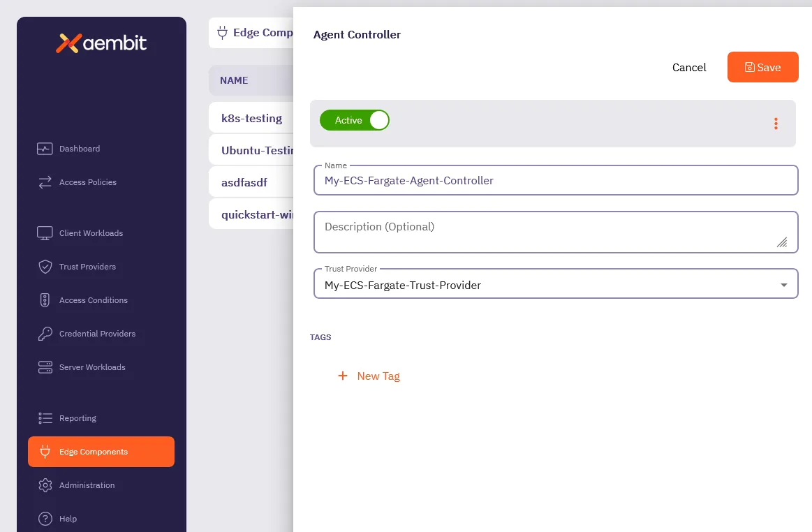
Task: Select the Trust Providers shield icon
Action: [x=45, y=266]
